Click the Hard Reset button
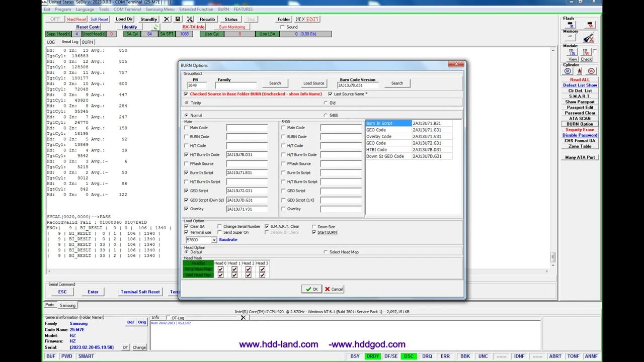 click(x=76, y=19)
